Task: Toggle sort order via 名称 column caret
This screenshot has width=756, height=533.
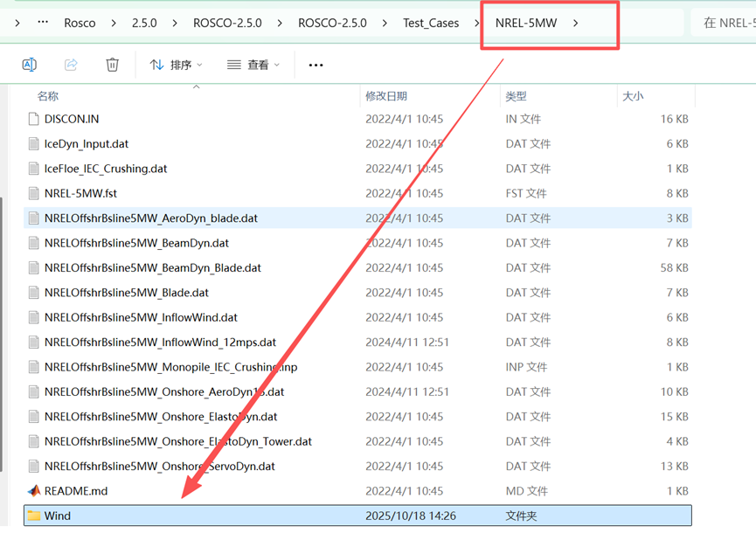Action: (x=197, y=87)
